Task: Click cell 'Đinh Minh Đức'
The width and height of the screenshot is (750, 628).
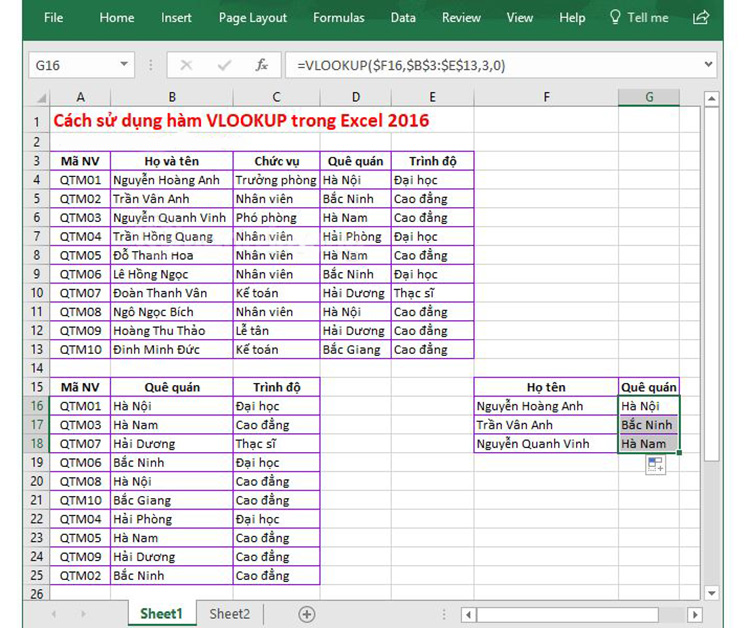Action: (x=172, y=350)
